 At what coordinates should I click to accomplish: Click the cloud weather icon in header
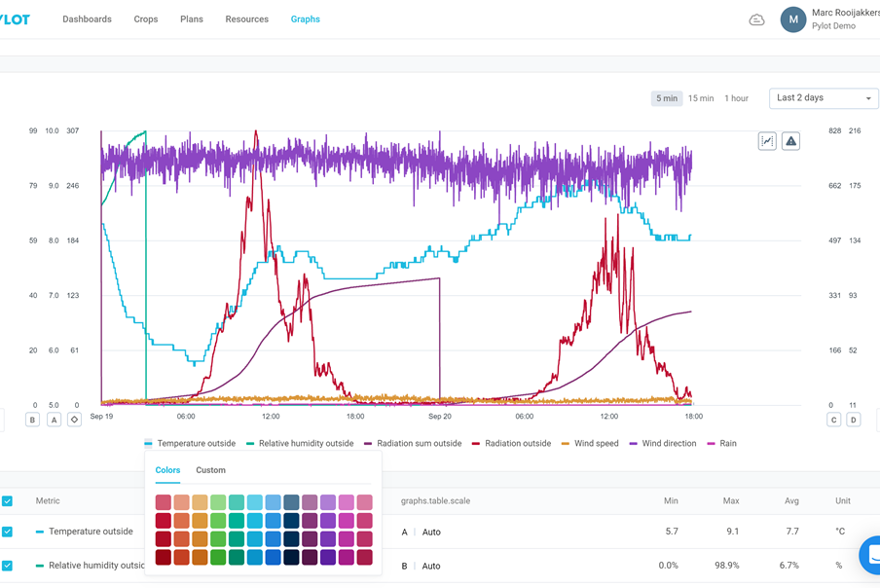click(x=756, y=19)
